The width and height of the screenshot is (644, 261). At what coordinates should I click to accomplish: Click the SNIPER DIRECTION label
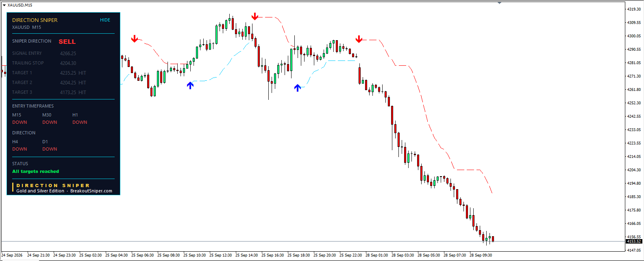32,41
